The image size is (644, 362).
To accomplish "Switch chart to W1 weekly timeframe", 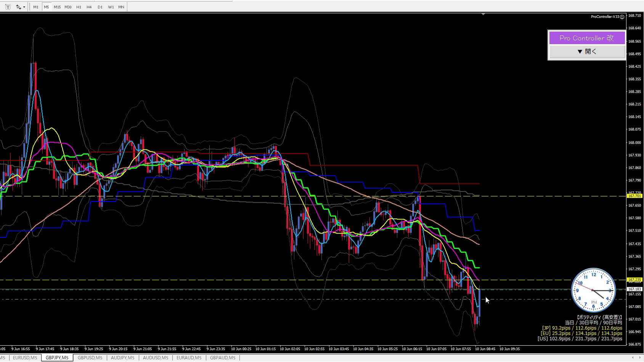I will 111,7.
